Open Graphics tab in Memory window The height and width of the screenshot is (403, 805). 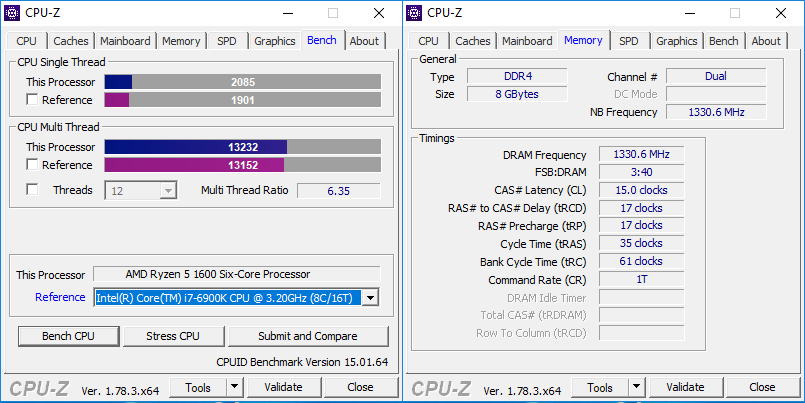click(677, 41)
